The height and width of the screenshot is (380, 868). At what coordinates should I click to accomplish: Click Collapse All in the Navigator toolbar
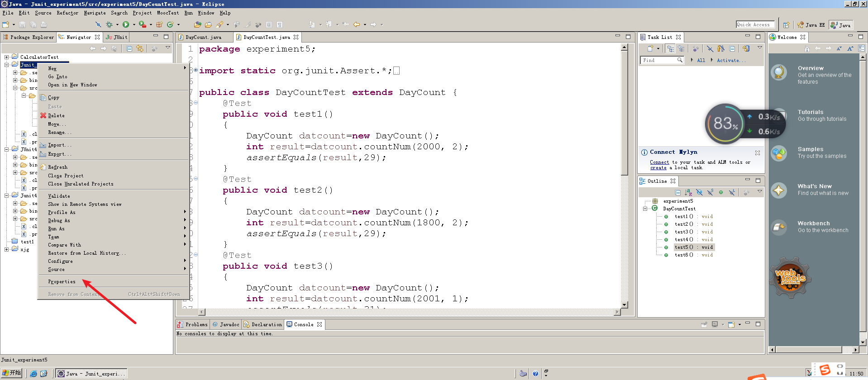(x=129, y=48)
